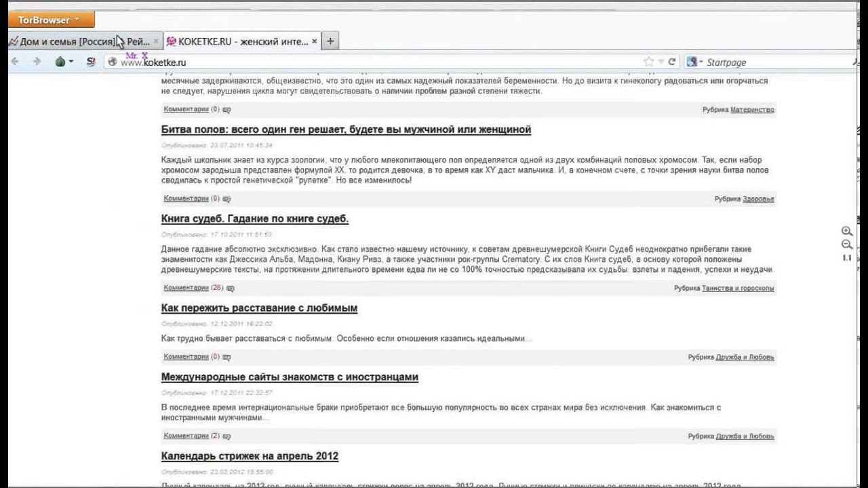Open article Календарь стрижек на апрель 2012
This screenshot has height=488, width=868.
point(250,456)
